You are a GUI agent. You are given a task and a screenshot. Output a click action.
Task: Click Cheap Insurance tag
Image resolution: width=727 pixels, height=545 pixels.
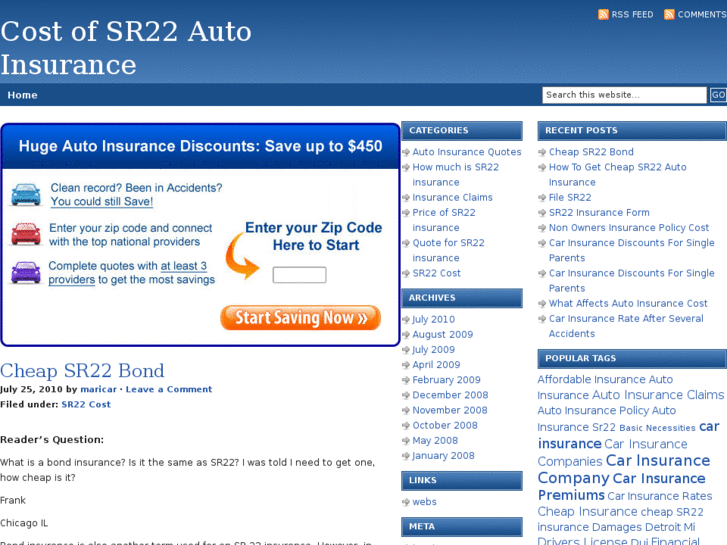click(587, 512)
